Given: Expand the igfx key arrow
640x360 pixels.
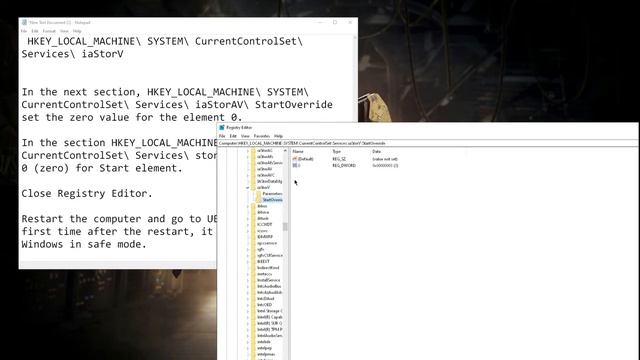Looking at the screenshot, I should 248,249.
